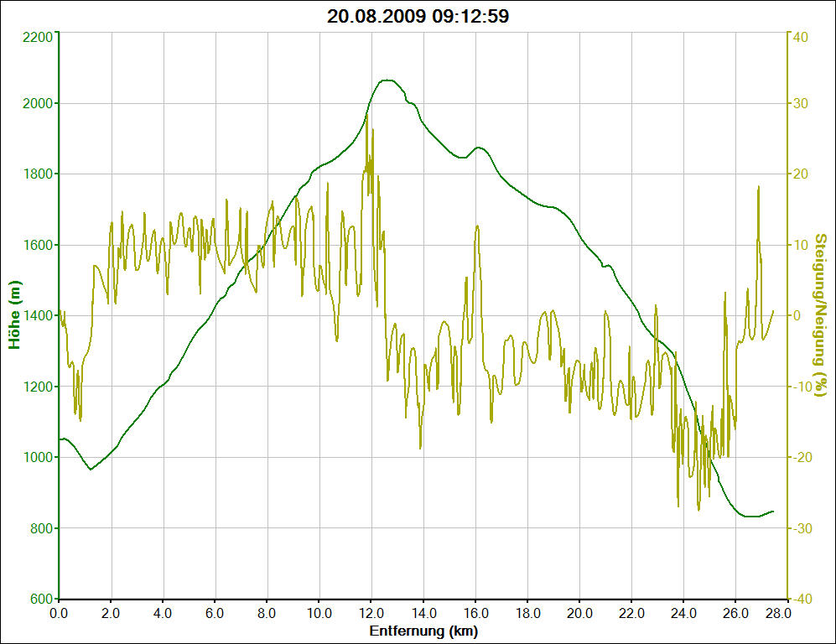Image resolution: width=836 pixels, height=644 pixels.
Task: Click the elevation curve's secondary bump near 16 km
Action: click(x=479, y=148)
